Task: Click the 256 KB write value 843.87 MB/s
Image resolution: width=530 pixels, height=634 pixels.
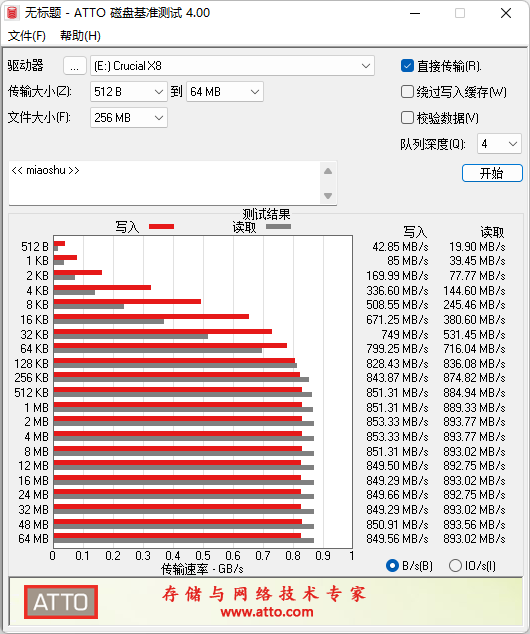Action: (x=397, y=378)
